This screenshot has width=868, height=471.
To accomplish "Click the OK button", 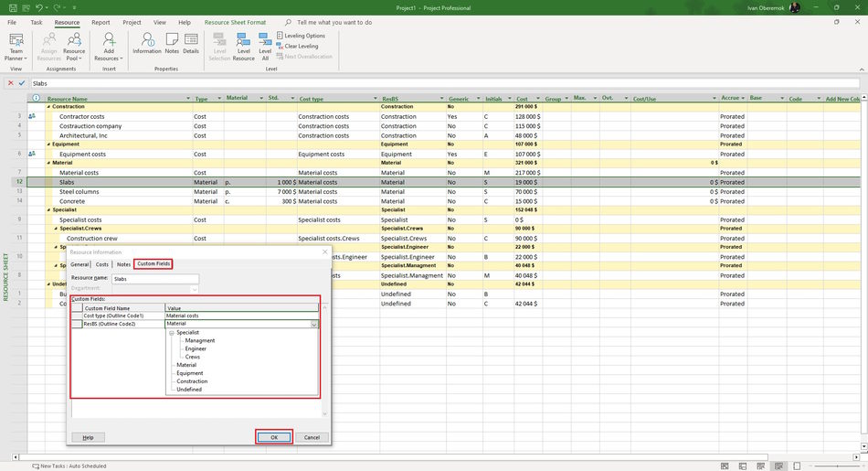I will pos(274,437).
